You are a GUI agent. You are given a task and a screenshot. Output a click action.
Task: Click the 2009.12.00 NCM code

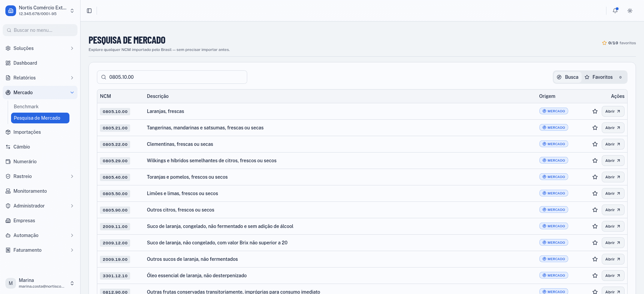115,243
